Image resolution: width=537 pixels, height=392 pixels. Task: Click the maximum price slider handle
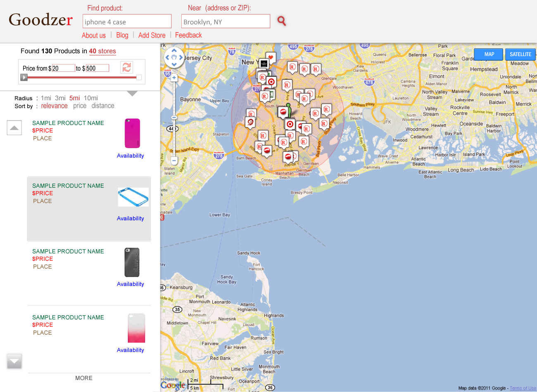[139, 77]
